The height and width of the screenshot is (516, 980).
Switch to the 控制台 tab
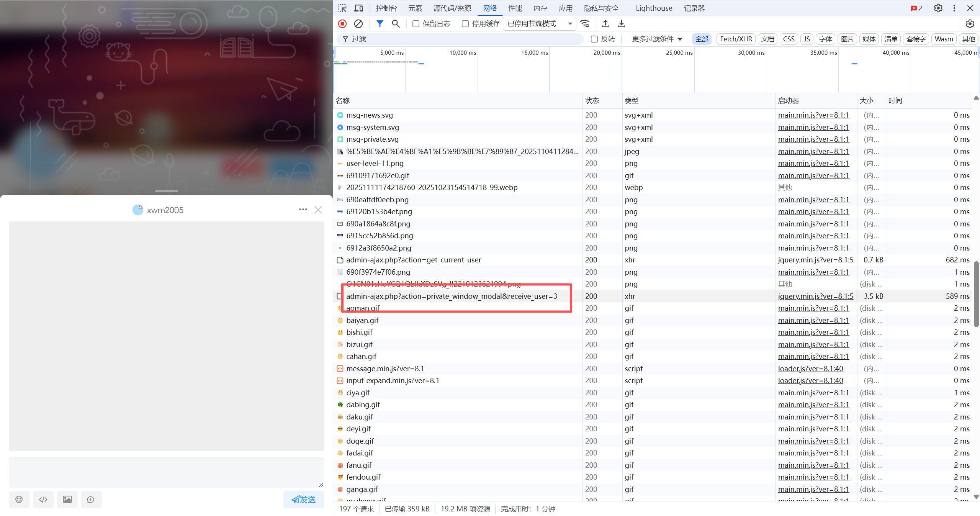click(x=386, y=8)
